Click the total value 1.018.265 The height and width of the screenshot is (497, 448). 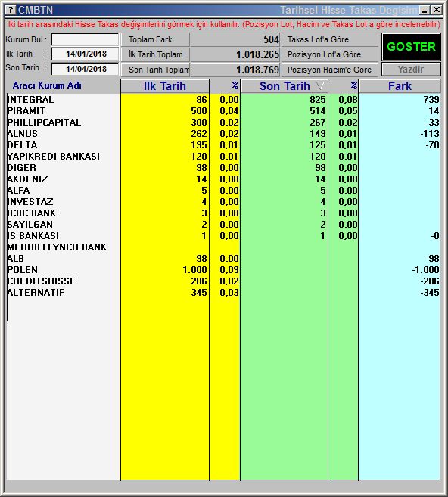pos(257,54)
